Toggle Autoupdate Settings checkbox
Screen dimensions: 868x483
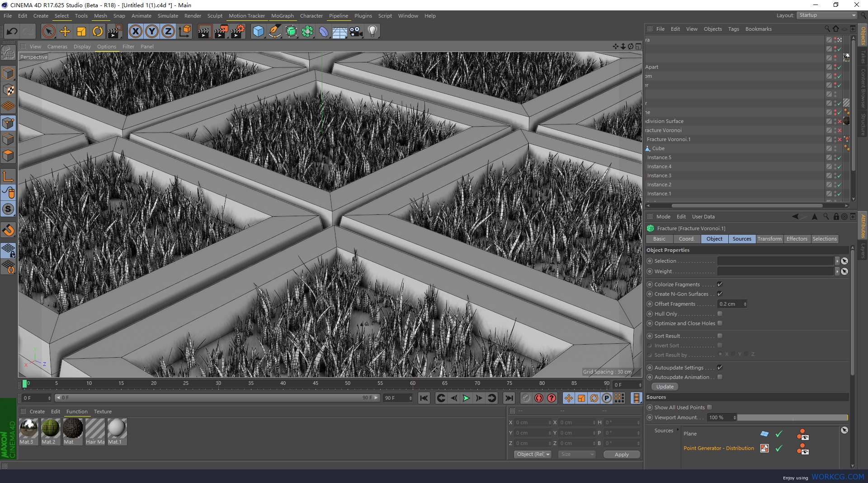pyautogui.click(x=720, y=367)
